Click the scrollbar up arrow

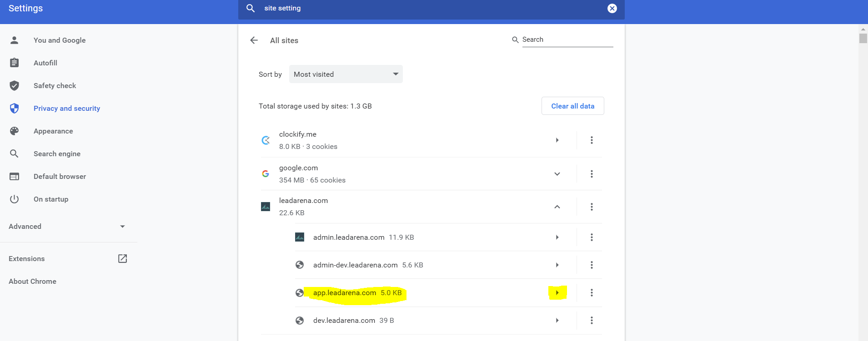(863, 29)
